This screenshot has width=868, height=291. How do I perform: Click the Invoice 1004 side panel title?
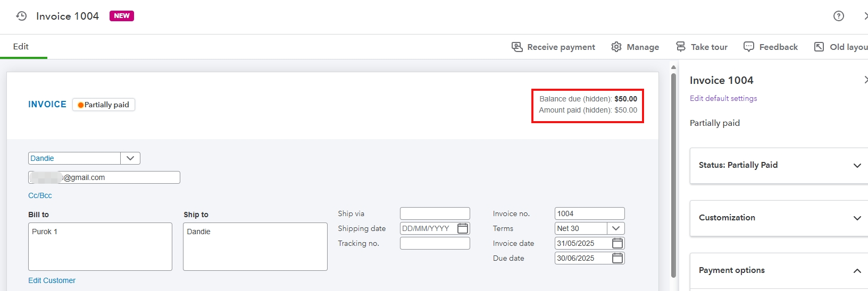722,80
